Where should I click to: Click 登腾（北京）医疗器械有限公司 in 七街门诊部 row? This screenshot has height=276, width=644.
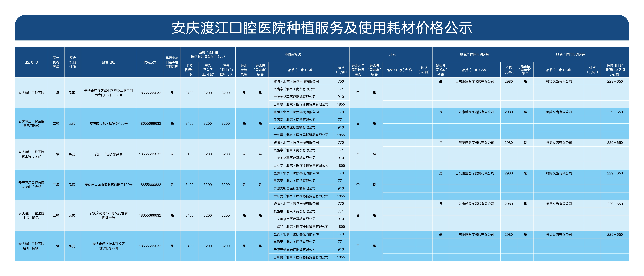click(296, 204)
